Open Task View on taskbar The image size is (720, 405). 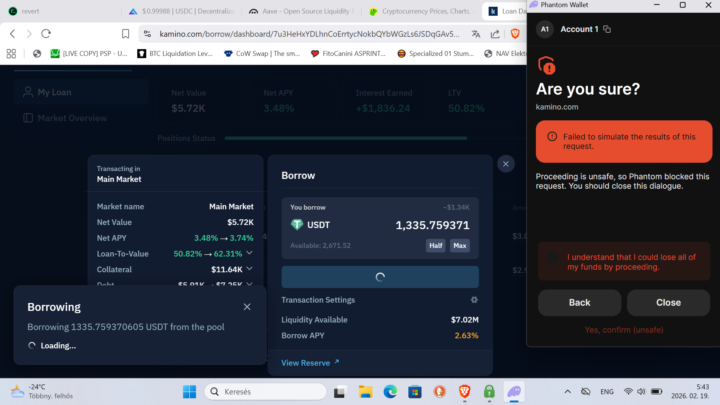pos(339,392)
